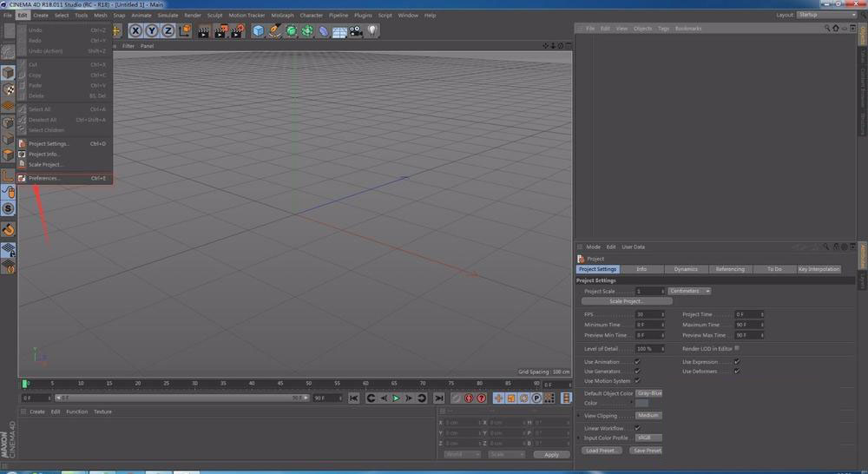Open the Scale mode dropdown in Coordinates
The height and width of the screenshot is (474, 868).
click(x=507, y=455)
